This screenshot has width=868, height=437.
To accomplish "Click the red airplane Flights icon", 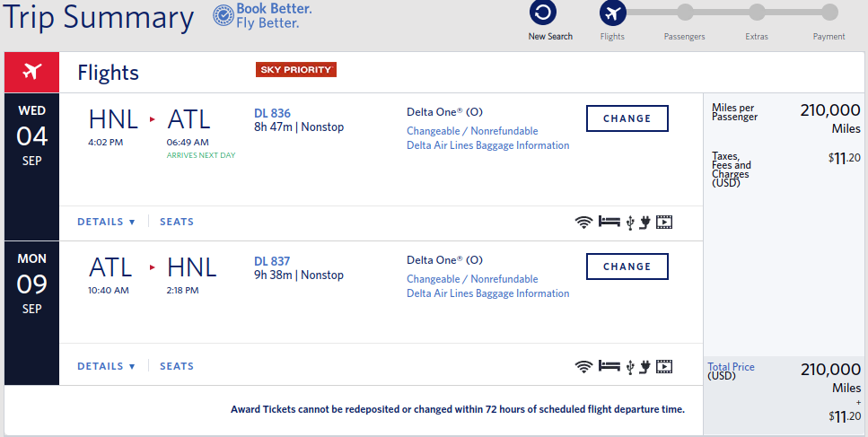I will point(31,72).
